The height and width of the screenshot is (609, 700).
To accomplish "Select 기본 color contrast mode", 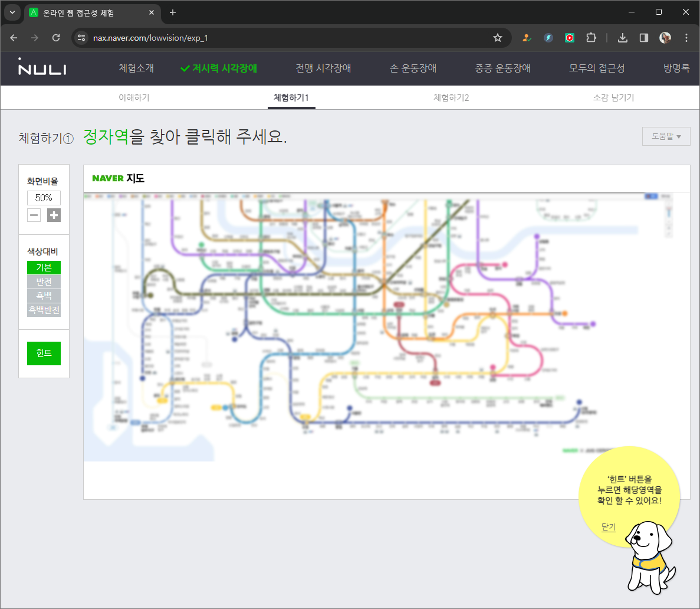I will click(44, 267).
